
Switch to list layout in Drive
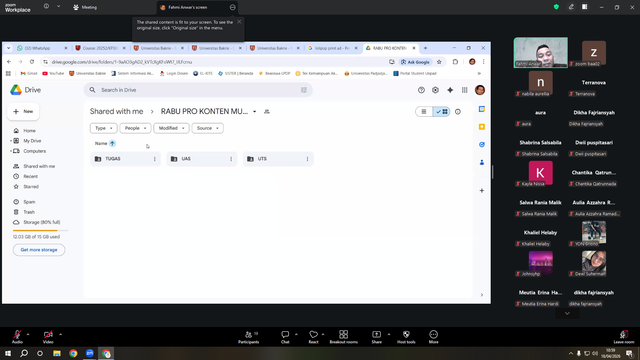[x=424, y=111]
